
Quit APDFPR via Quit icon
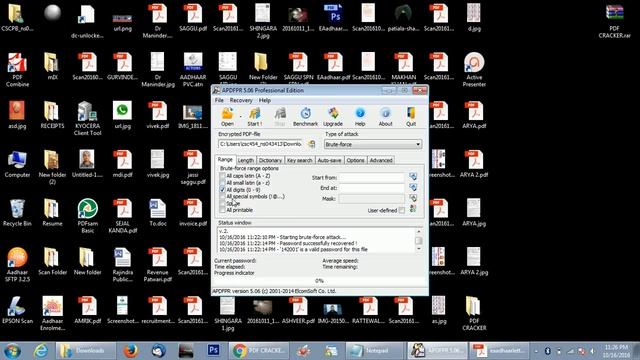coord(411,117)
